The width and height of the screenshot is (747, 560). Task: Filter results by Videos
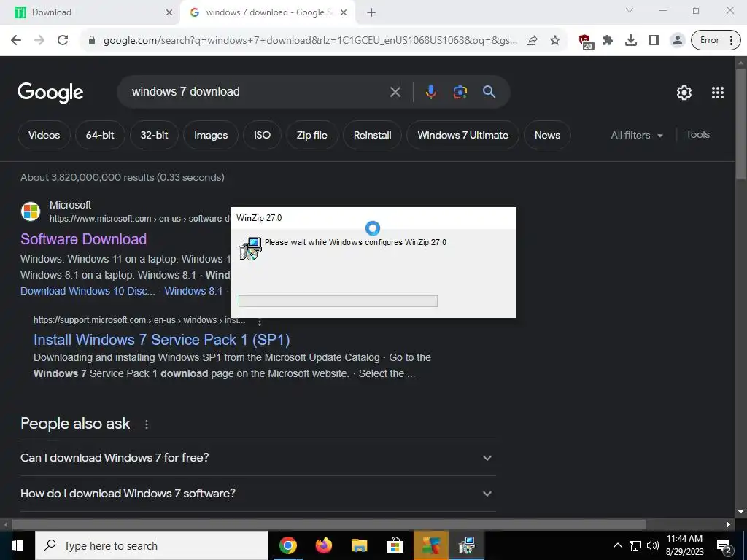coord(44,135)
